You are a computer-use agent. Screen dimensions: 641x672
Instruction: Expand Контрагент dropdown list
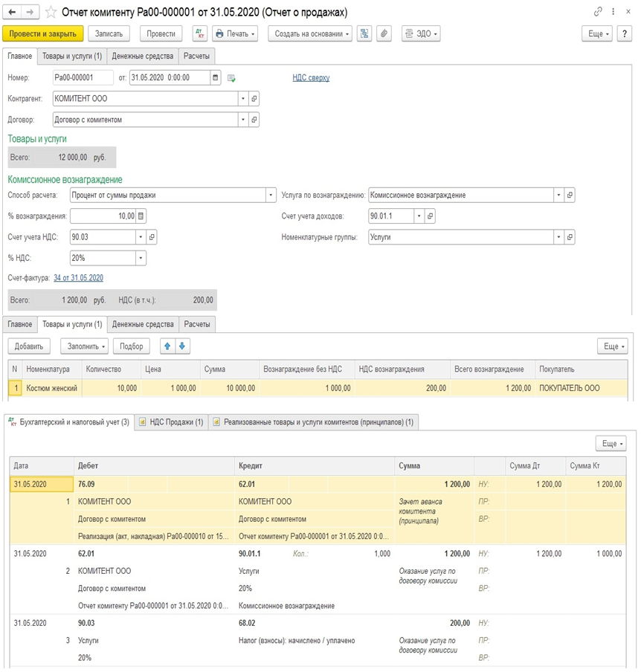[243, 99]
